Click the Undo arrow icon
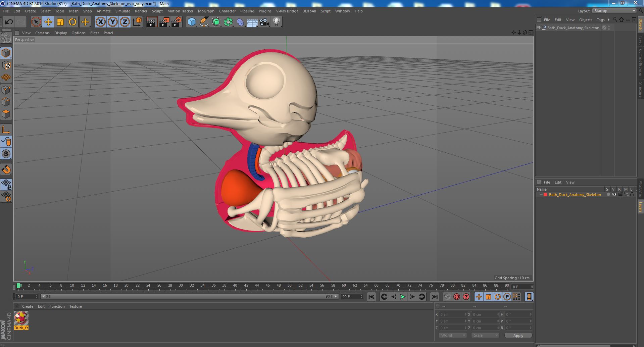 tap(9, 22)
